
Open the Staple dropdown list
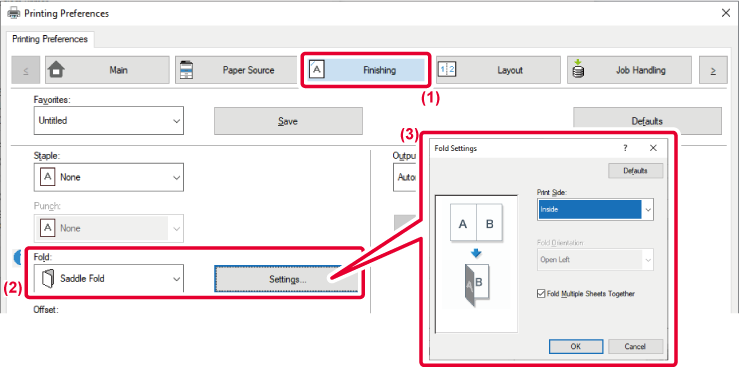(x=108, y=177)
